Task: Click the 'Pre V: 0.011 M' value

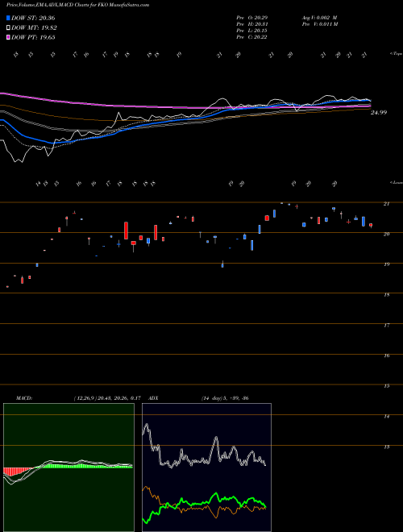Action: (319, 24)
